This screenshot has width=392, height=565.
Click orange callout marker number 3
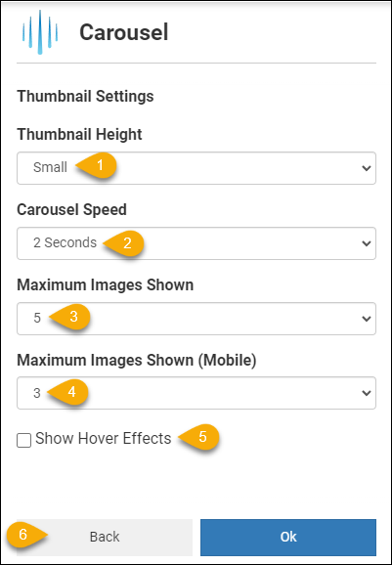pyautogui.click(x=70, y=317)
